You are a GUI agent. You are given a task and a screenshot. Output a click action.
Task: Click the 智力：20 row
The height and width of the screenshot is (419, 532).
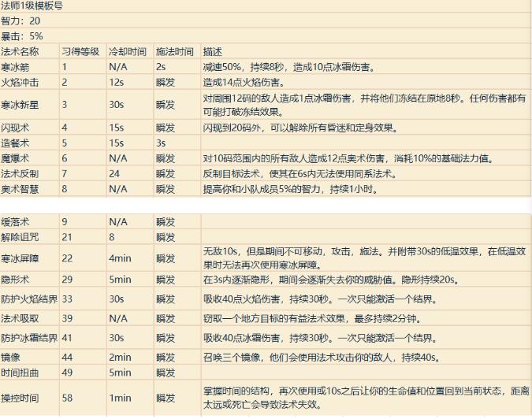point(20,21)
